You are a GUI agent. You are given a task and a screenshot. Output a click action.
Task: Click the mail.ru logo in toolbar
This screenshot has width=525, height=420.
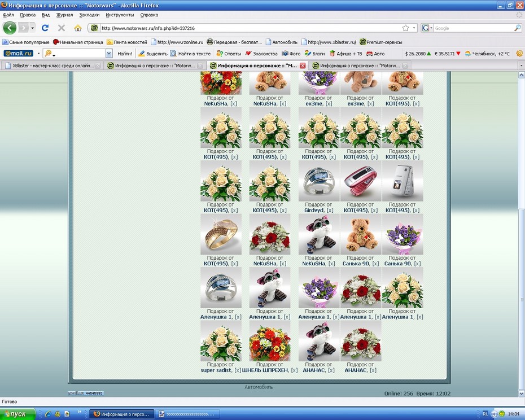[19, 53]
